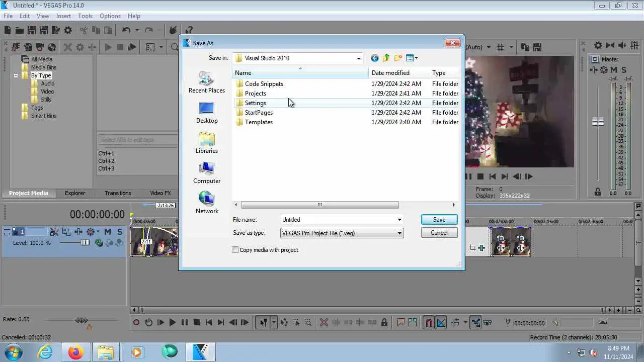The height and width of the screenshot is (362, 644).
Task: Open the preview quality (Auto) dropdown
Action: (488, 47)
